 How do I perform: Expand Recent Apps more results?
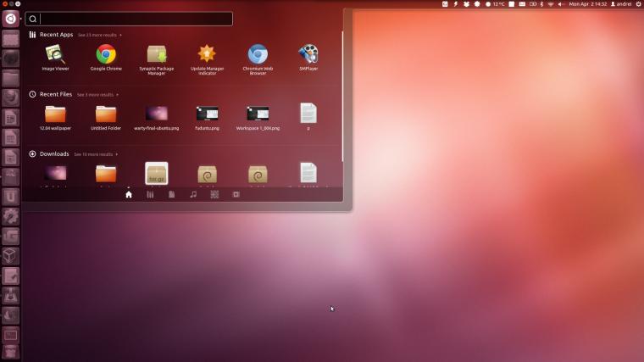99,36
